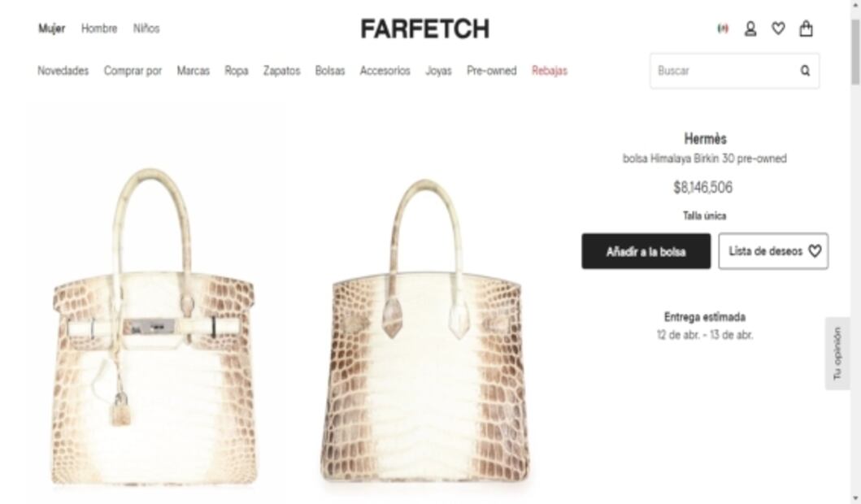Open the user account icon
The image size is (861, 504).
[750, 28]
